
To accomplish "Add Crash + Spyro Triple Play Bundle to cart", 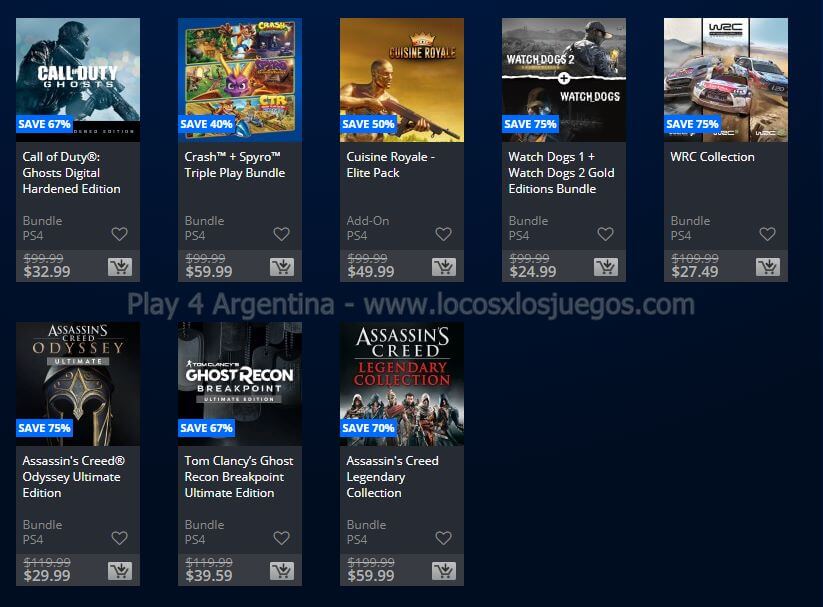I will click(x=282, y=267).
